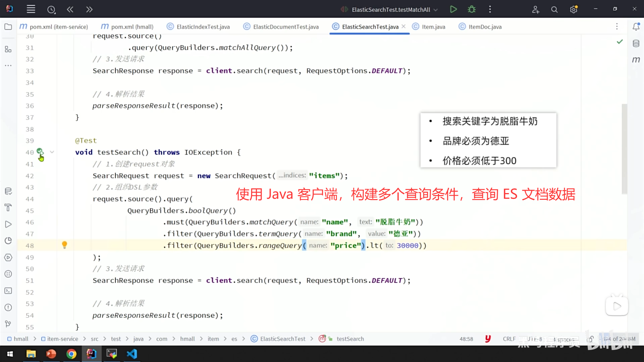
Task: Switch to the ElasticDocumentTest.java tab
Action: [281, 27]
